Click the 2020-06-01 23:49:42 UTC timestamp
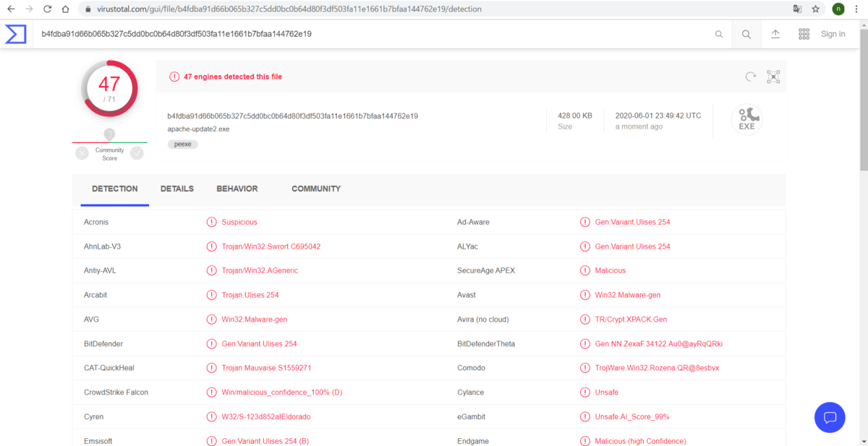 [x=658, y=116]
